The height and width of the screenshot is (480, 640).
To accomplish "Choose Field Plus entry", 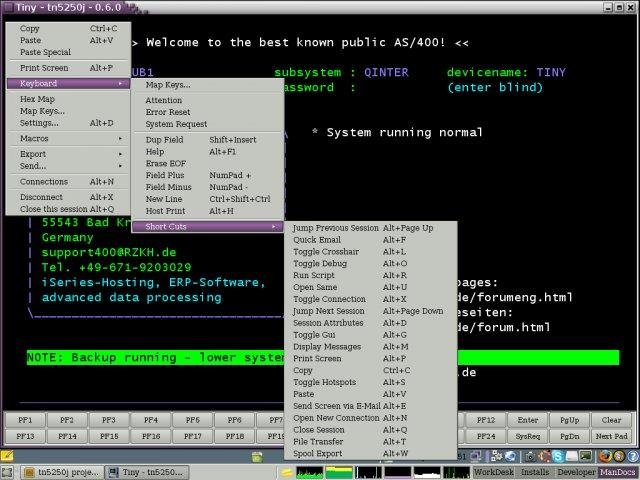I will click(208, 175).
